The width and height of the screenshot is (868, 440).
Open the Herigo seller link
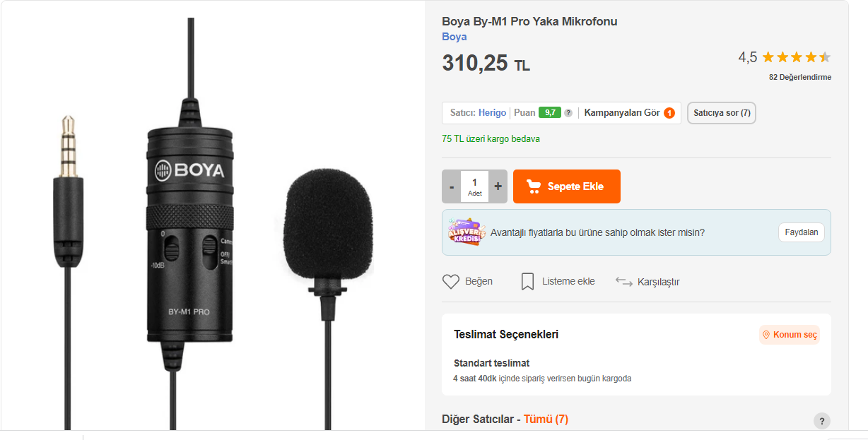point(492,113)
